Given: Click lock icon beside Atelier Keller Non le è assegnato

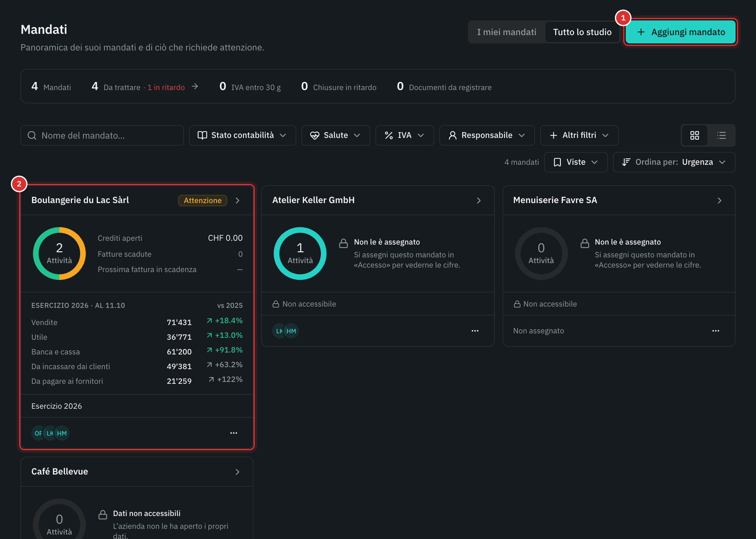Looking at the screenshot, I should click(344, 243).
